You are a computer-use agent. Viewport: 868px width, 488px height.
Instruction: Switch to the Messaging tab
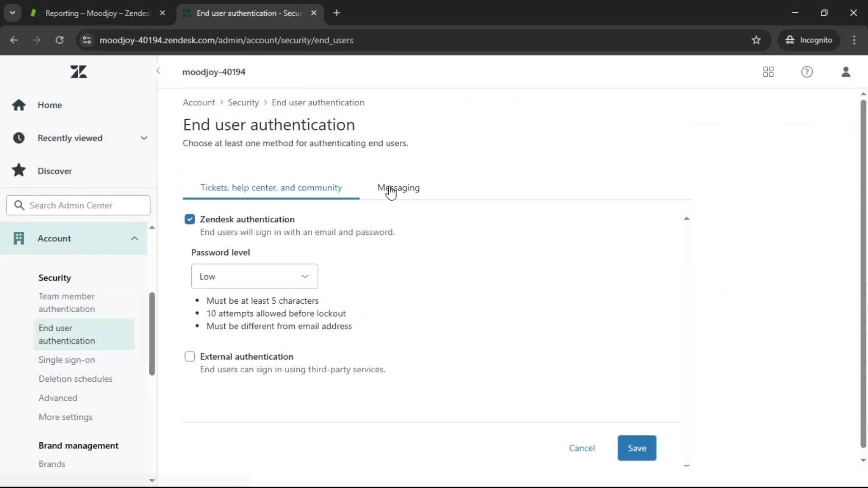(x=398, y=188)
